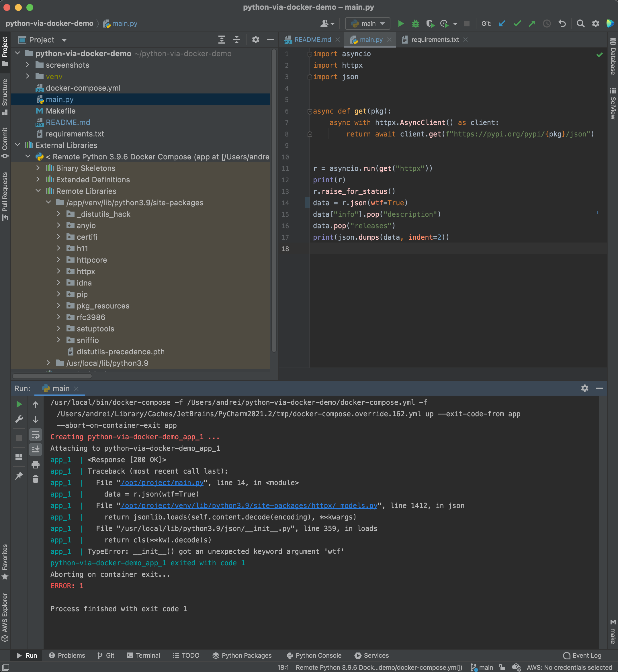Click the Debug bug icon

coord(415,24)
